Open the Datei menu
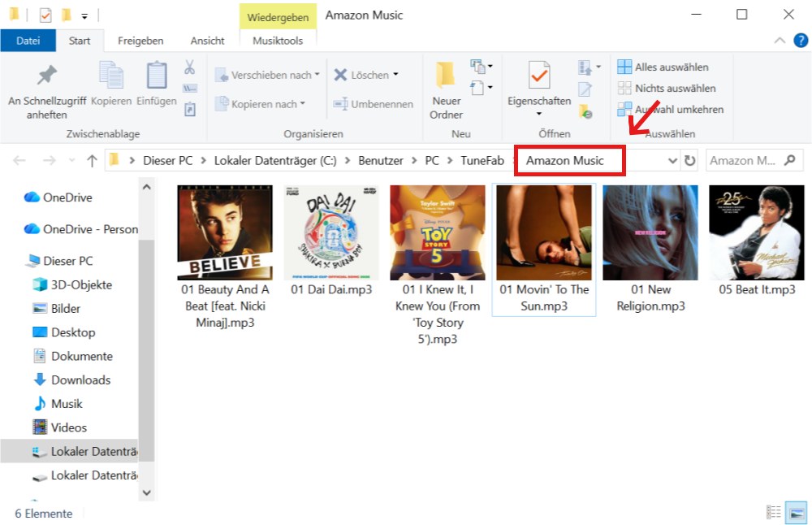 (x=28, y=41)
